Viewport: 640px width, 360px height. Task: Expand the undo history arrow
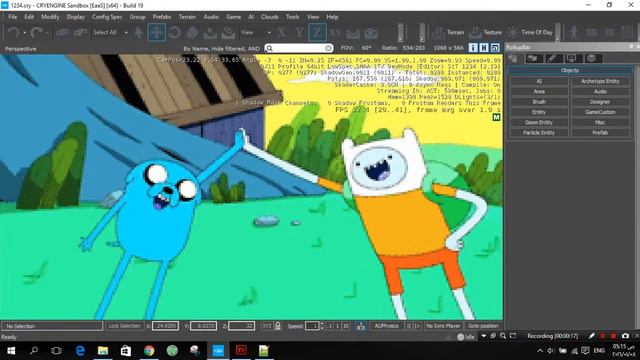24,33
